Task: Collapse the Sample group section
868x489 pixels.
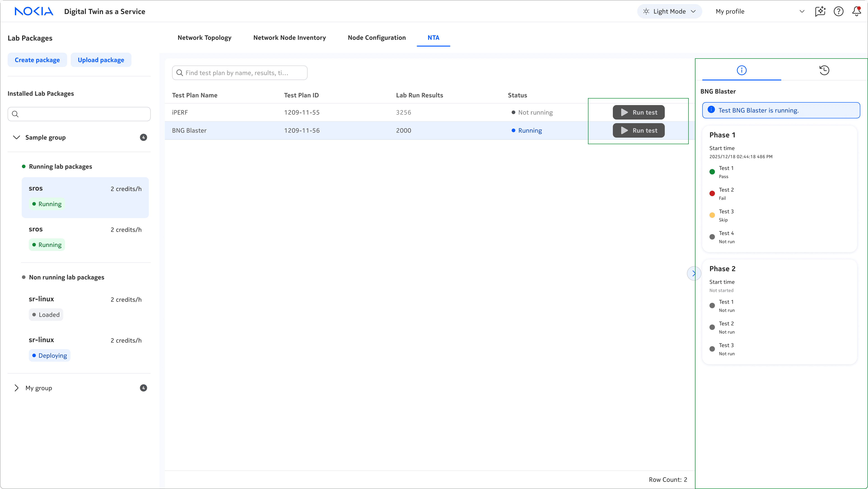Action: pyautogui.click(x=16, y=137)
